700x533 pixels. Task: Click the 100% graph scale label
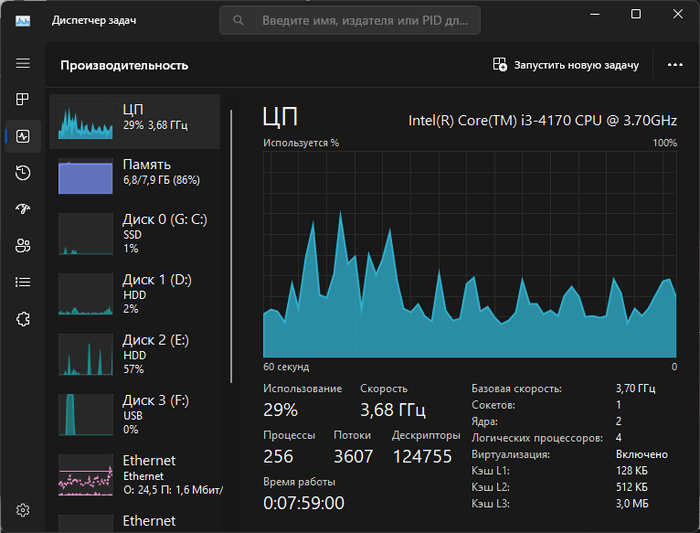(x=665, y=143)
